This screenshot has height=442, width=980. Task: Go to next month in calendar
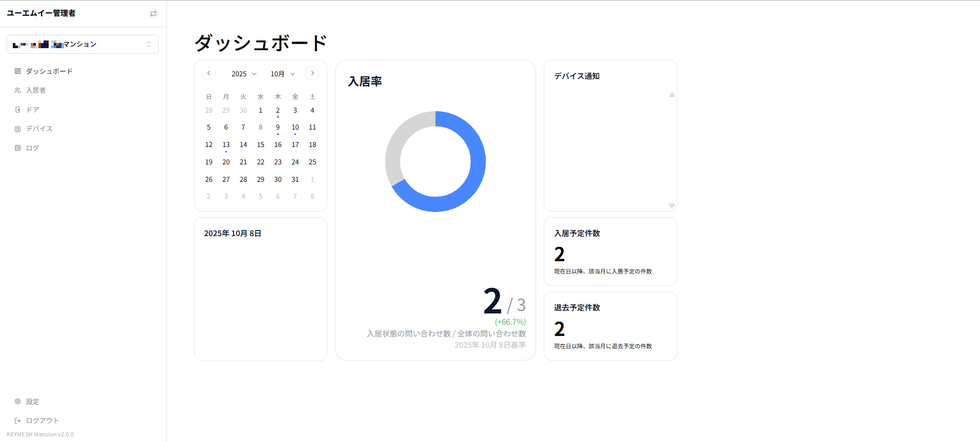pyautogui.click(x=312, y=73)
